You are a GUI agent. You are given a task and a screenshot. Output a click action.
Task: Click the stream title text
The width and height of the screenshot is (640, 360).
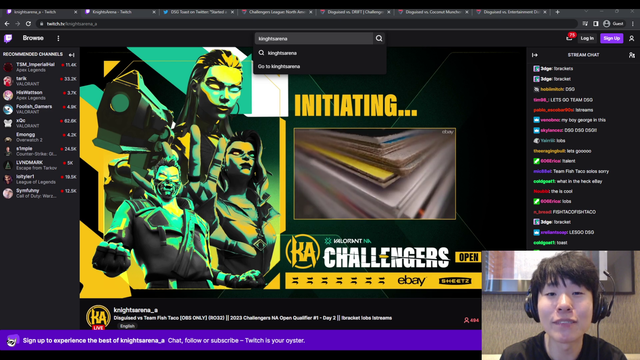point(253,318)
